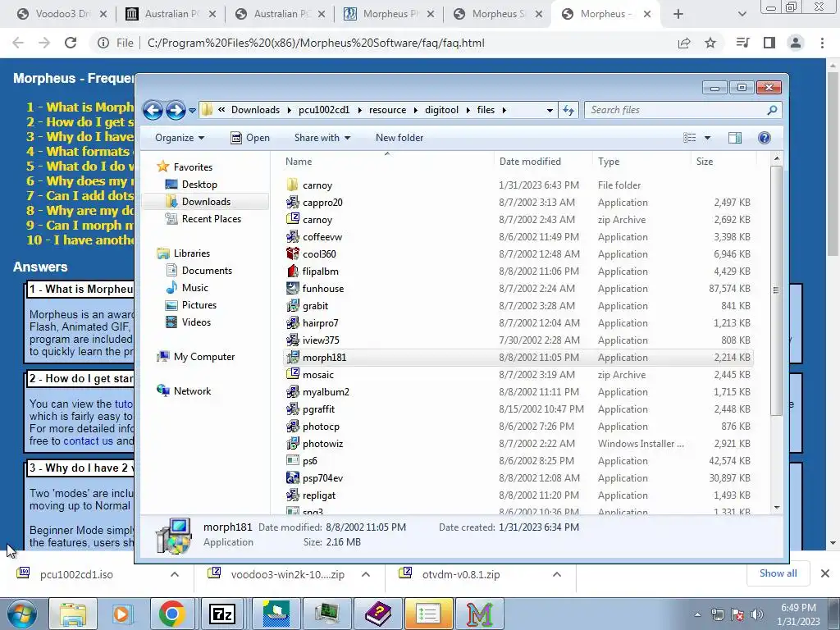Viewport: 840px width, 630px height.
Task: Reload the Chrome page
Action: tap(71, 43)
